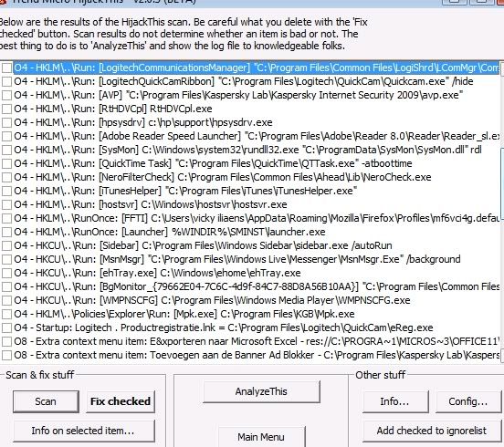Select the Quickcam.exe /hide row
This screenshot has width=504, height=447.
(x=244, y=81)
